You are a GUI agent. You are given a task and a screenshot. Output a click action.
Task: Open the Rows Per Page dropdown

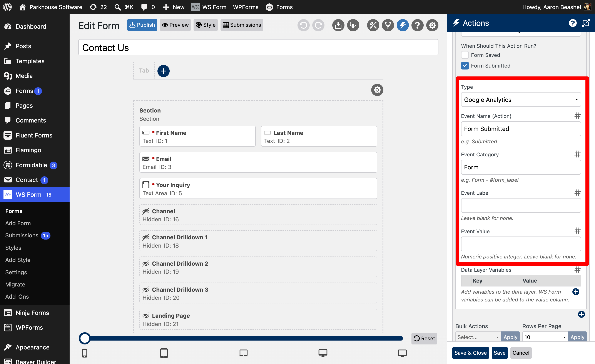(545, 337)
